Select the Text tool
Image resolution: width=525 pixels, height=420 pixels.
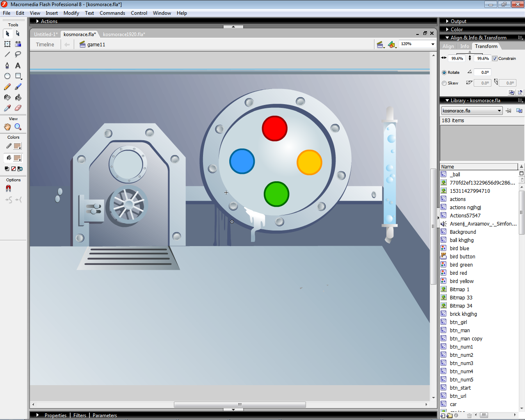point(18,66)
